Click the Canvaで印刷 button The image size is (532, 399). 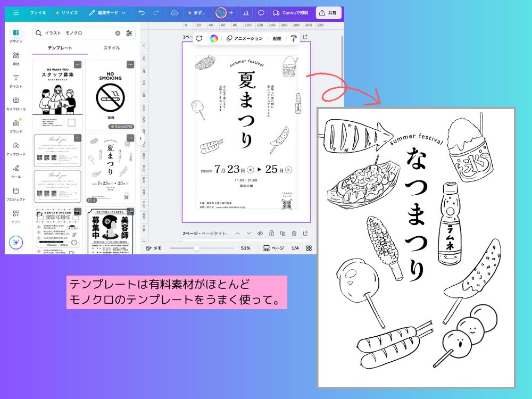(291, 12)
